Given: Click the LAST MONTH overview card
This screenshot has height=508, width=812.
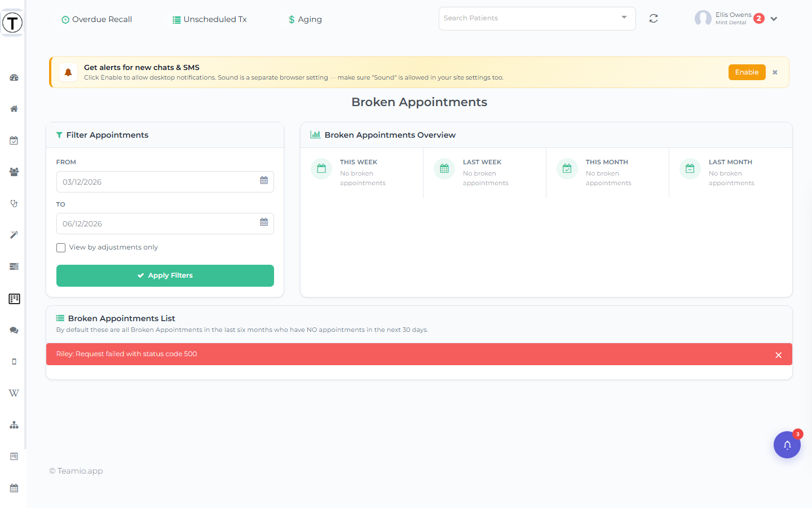Looking at the screenshot, I should 731,173.
